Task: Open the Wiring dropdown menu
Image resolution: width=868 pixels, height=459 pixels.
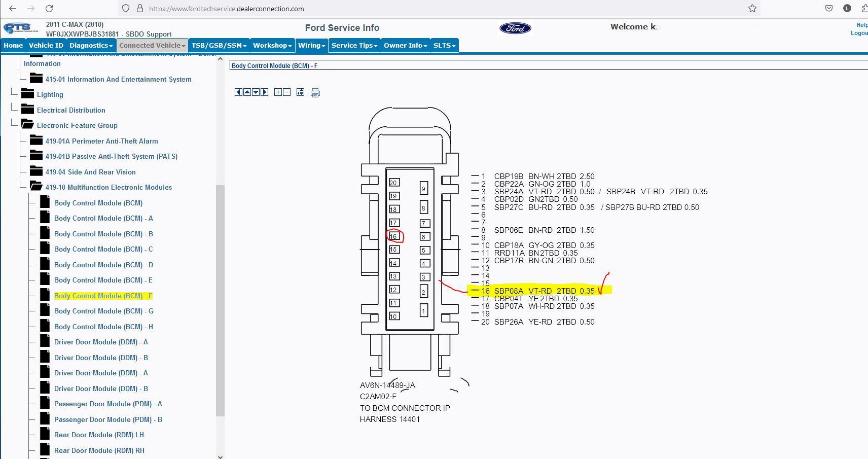Action: point(311,45)
